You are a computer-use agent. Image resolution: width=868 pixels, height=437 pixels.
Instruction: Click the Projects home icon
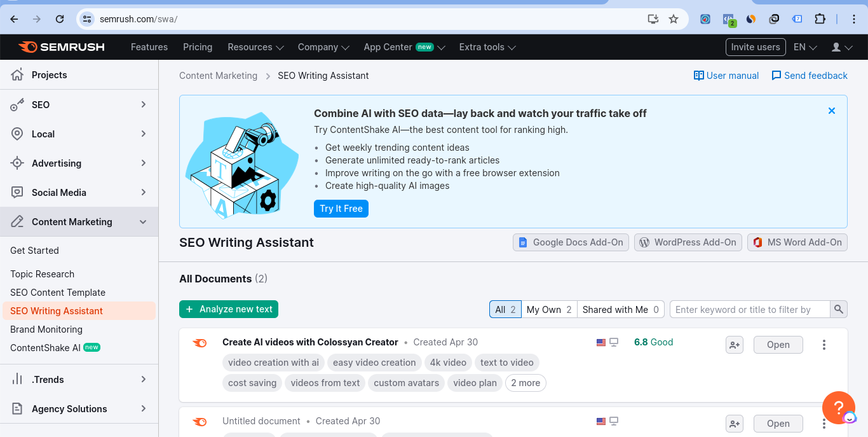point(17,75)
